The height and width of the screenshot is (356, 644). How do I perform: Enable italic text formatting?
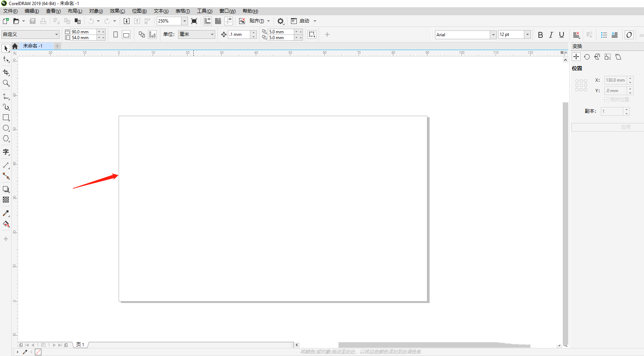coord(550,35)
